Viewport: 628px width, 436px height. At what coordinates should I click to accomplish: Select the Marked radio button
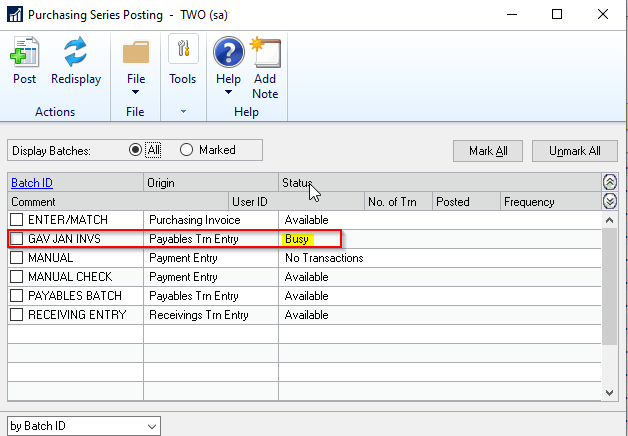(186, 150)
